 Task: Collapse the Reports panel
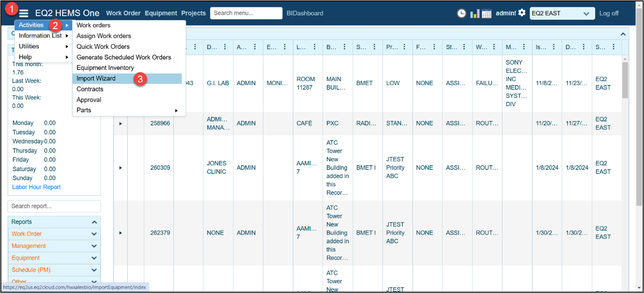pyautogui.click(x=94, y=222)
